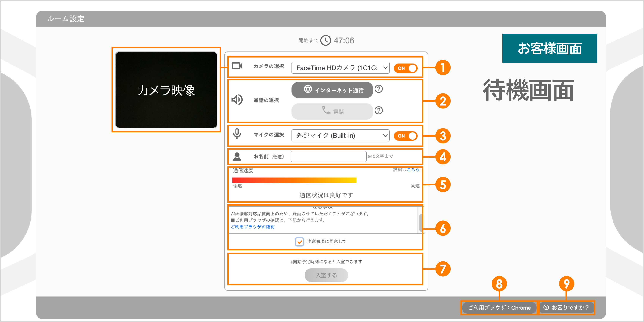
Task: Click the microphone icon
Action: 237,134
